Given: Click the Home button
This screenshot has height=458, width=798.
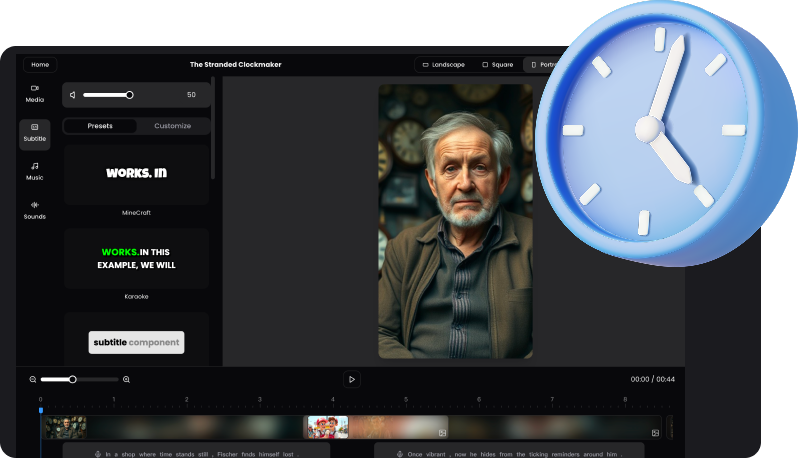Looking at the screenshot, I should 40,65.
